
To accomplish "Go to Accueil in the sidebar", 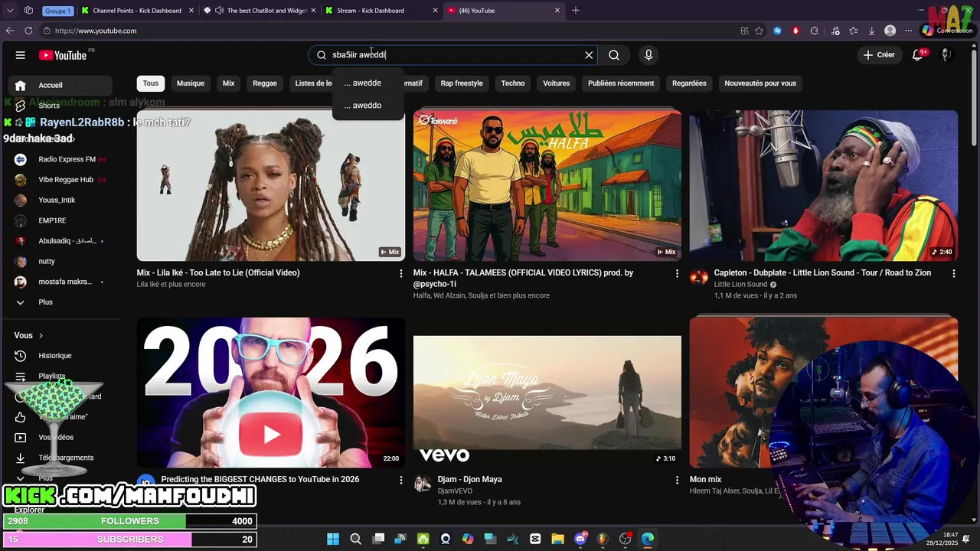I will 60,85.
